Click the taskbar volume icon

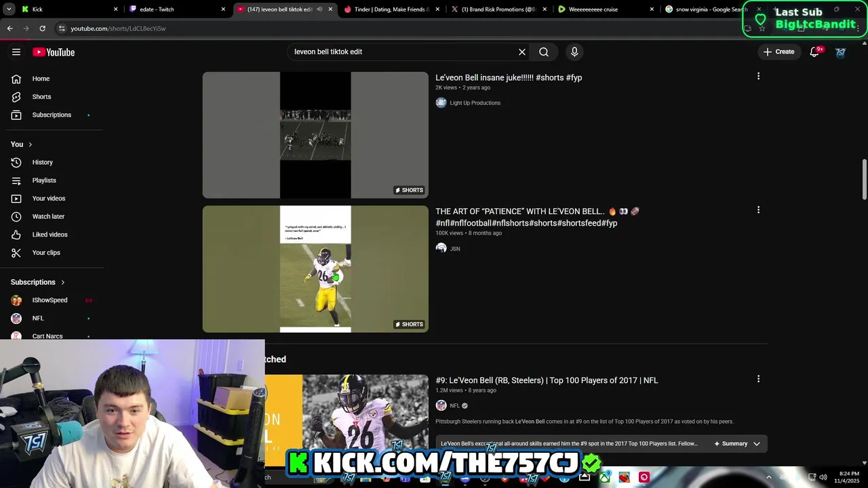pos(823,477)
